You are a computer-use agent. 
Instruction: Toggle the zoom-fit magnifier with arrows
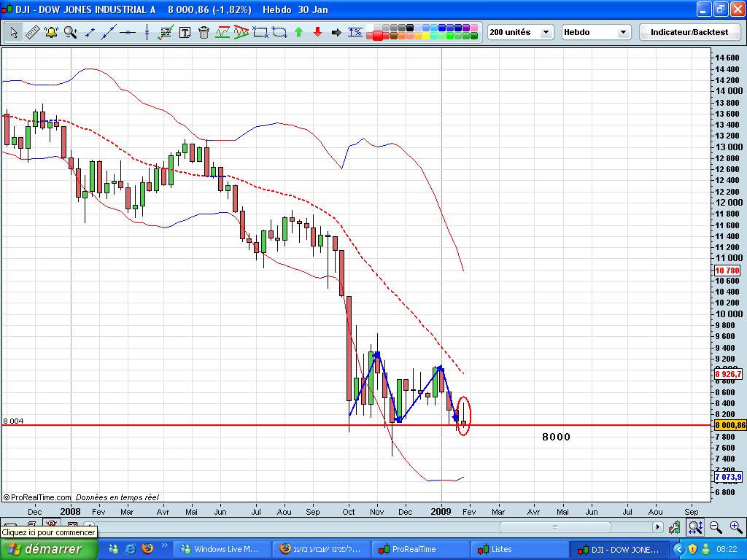(695, 526)
